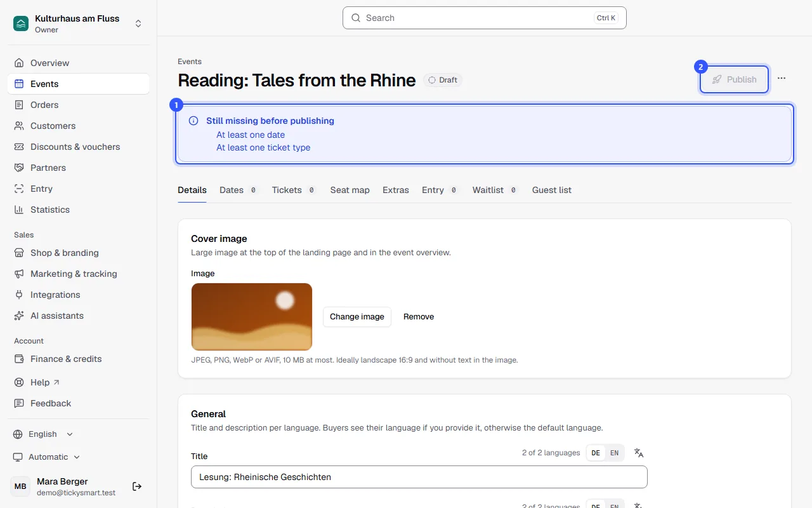Open the Extras tab
This screenshot has width=812, height=508.
pos(396,190)
